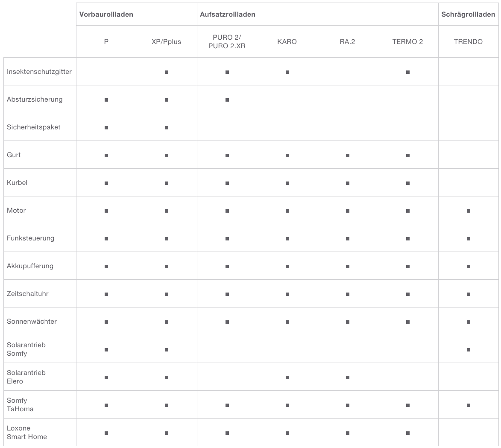Select the Absturzsicherung row label

tap(35, 100)
